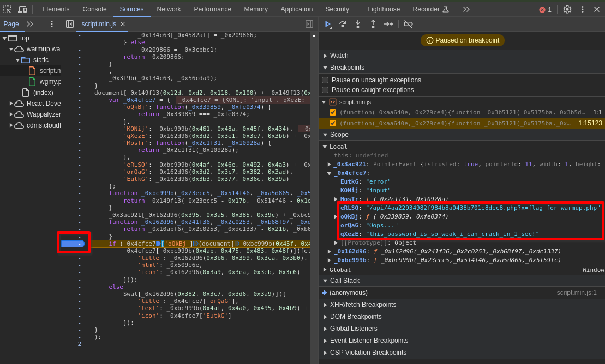Toggle the device toolbar icon
The width and height of the screenshot is (605, 364).
[x=23, y=9]
